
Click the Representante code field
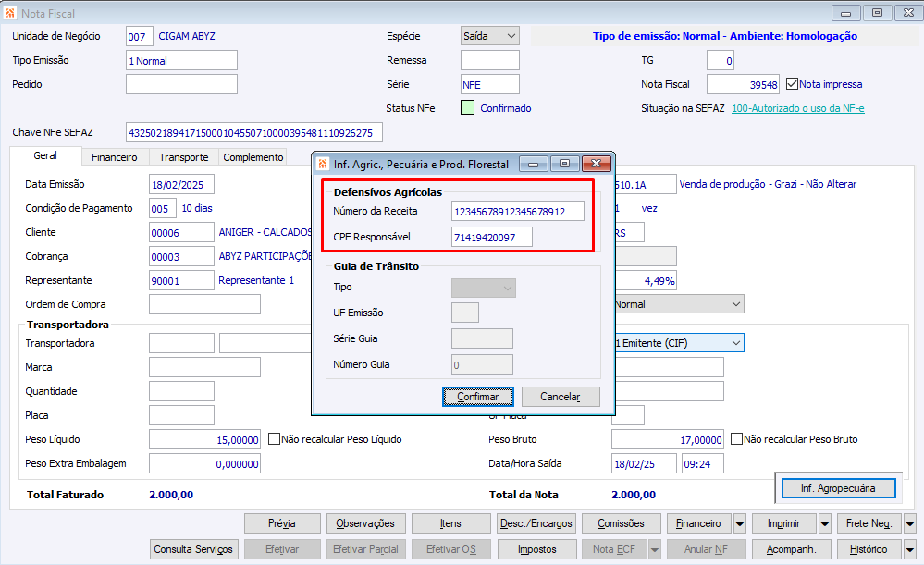tap(181, 280)
